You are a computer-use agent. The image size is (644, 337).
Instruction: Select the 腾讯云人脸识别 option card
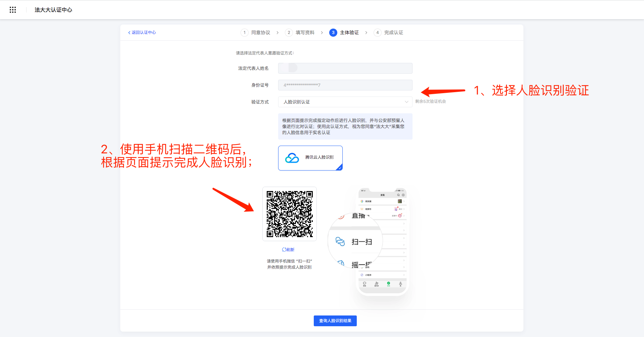(x=310, y=158)
